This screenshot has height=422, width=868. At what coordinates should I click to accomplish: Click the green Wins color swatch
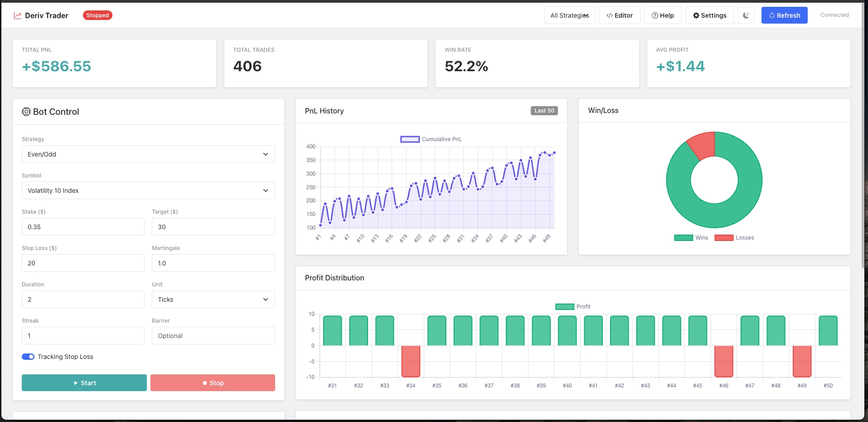coord(684,237)
